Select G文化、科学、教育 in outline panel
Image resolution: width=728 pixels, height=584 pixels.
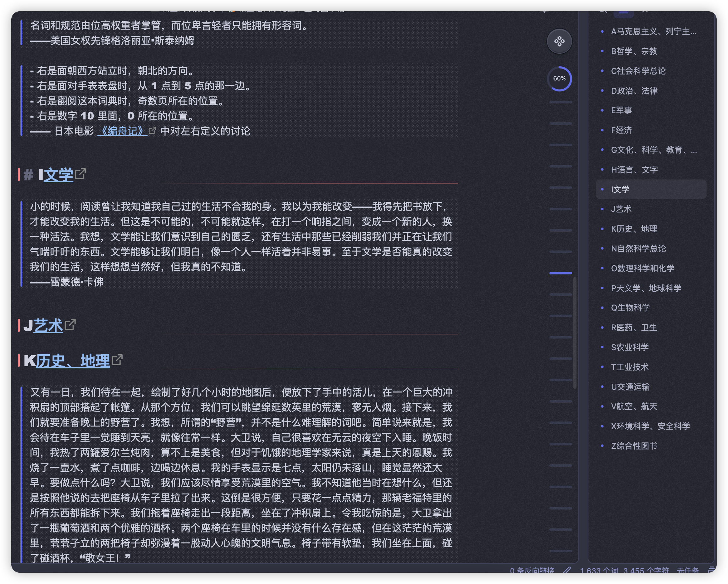(654, 150)
